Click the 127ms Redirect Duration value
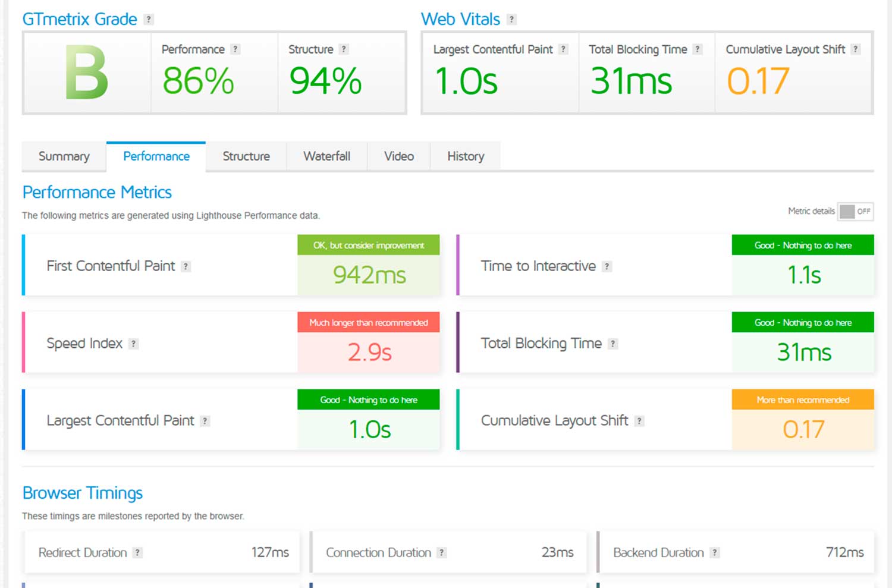The image size is (892, 588). 270,552
